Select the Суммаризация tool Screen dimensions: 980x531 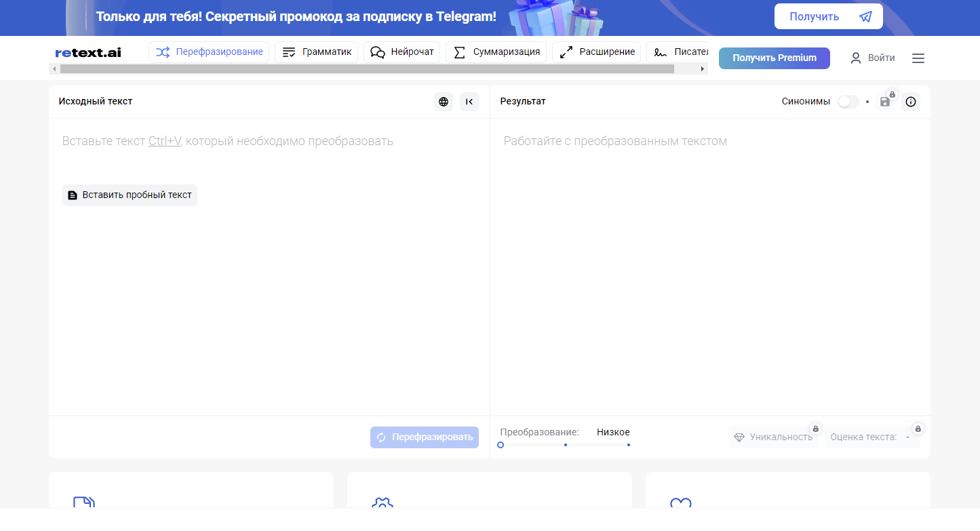pyautogui.click(x=496, y=52)
